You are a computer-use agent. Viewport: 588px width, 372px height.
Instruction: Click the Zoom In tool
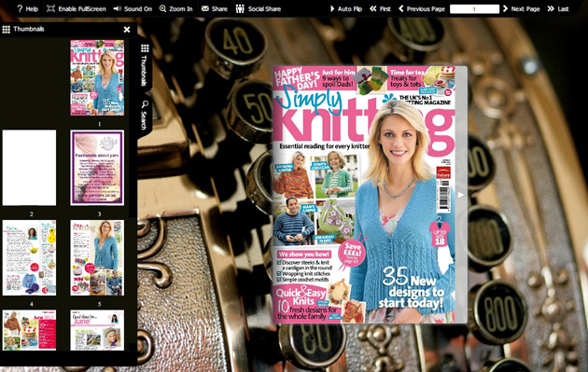175,8
